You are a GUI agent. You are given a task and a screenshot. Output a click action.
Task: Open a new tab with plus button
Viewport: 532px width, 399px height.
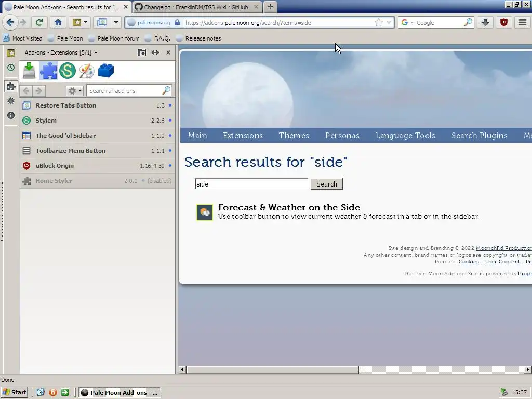270,7
